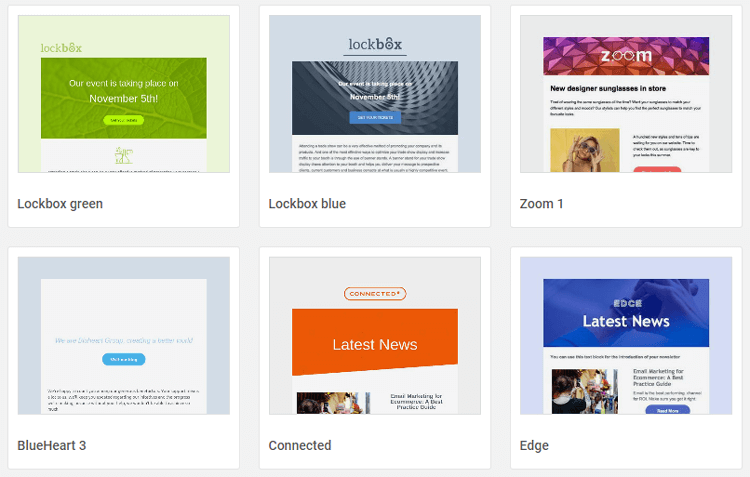Click the 'BlueHeart 3' title text
Image resolution: width=750 pixels, height=477 pixels.
pyautogui.click(x=52, y=445)
